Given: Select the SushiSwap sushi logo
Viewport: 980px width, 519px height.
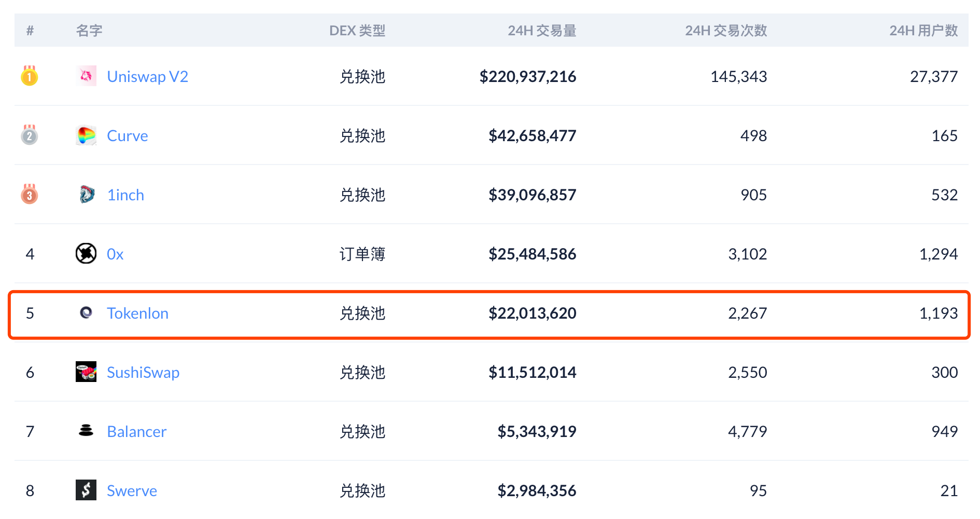Looking at the screenshot, I should coord(86,372).
